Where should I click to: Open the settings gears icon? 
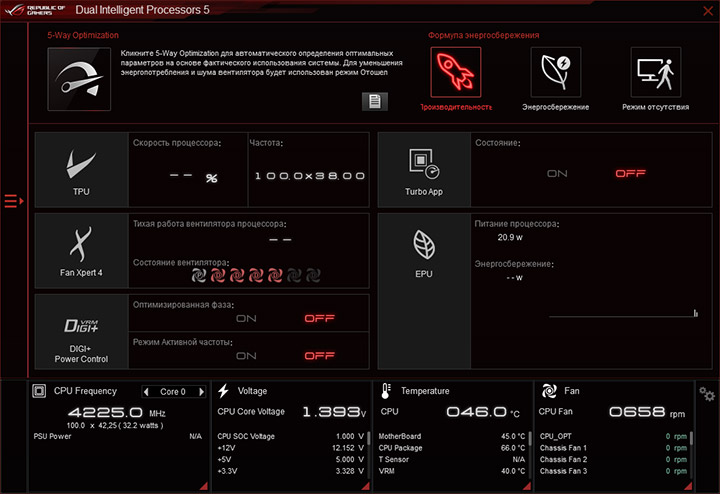point(707,394)
